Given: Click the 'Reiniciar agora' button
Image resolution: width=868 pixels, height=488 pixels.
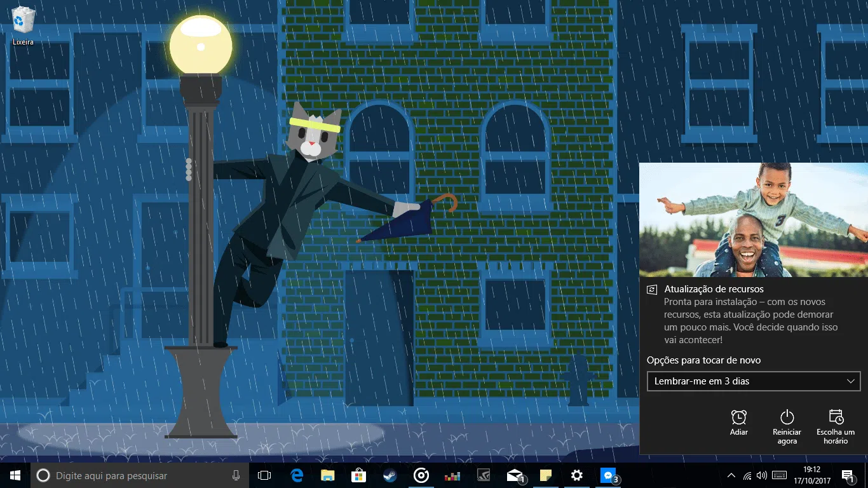Looking at the screenshot, I should click(x=787, y=426).
